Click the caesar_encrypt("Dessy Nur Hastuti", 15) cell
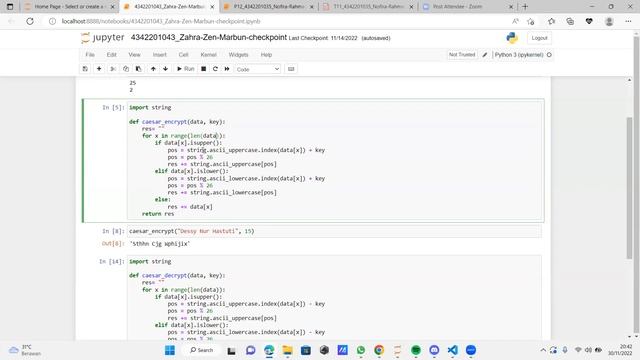This screenshot has width=640, height=360. (x=334, y=231)
